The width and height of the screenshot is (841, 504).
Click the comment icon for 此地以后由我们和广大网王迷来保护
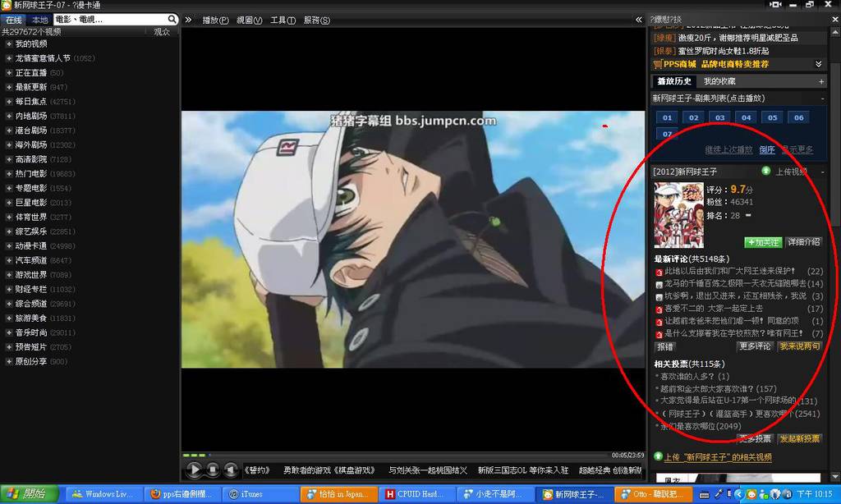(x=659, y=272)
